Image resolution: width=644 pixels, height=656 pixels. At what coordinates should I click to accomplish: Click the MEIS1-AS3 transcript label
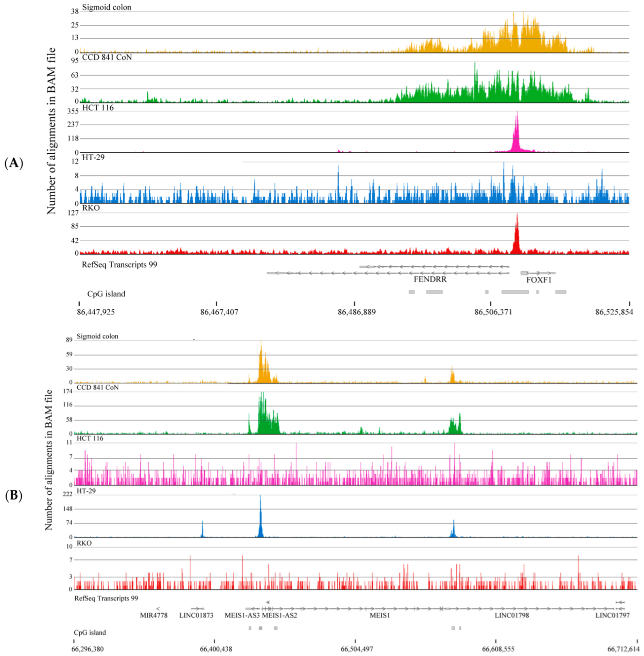click(242, 616)
